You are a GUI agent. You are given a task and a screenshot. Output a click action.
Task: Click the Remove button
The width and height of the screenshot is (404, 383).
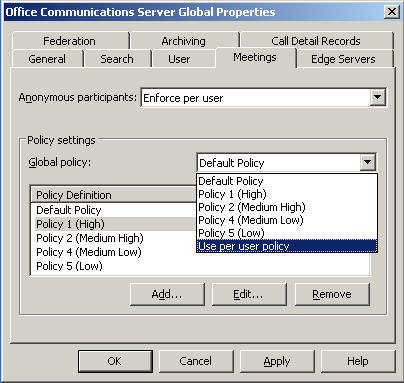[x=332, y=294]
